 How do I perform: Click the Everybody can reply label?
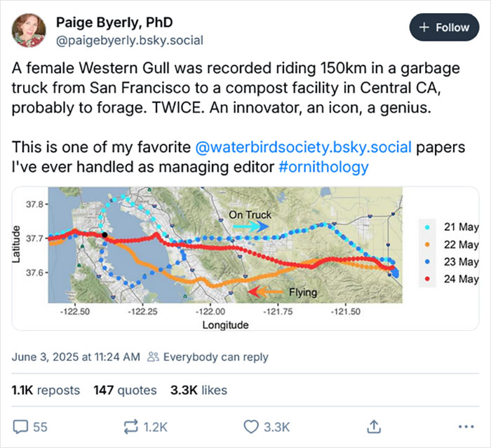tap(215, 357)
